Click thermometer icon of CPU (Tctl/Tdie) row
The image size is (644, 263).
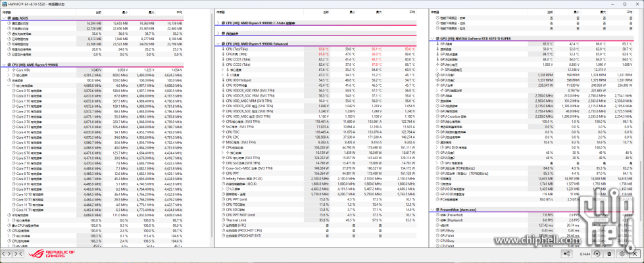coord(223,49)
